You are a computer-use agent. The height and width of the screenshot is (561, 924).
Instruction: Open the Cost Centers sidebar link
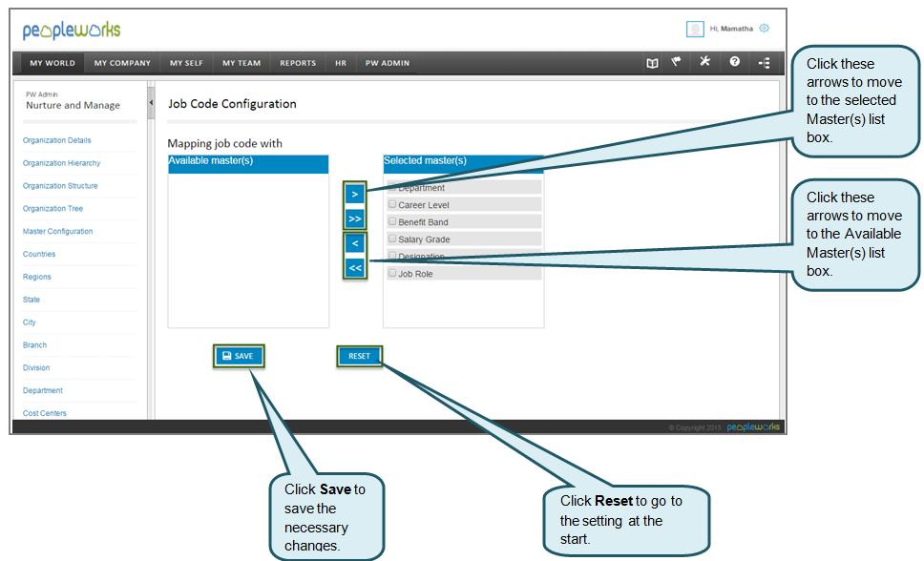pos(45,413)
